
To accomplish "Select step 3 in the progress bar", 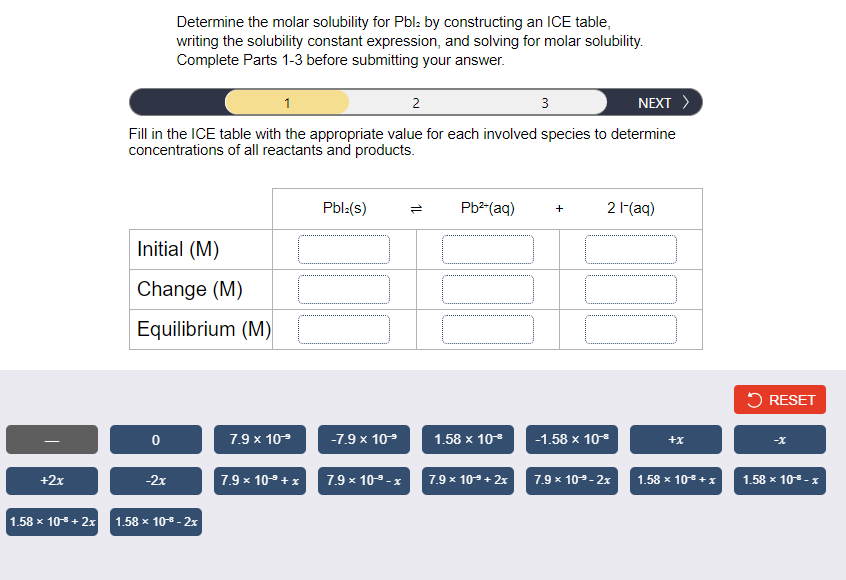I will (545, 102).
